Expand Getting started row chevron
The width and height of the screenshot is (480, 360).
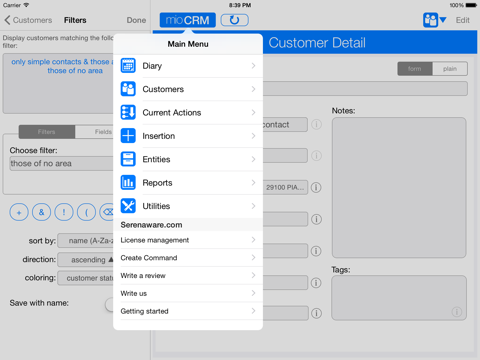[x=253, y=311]
